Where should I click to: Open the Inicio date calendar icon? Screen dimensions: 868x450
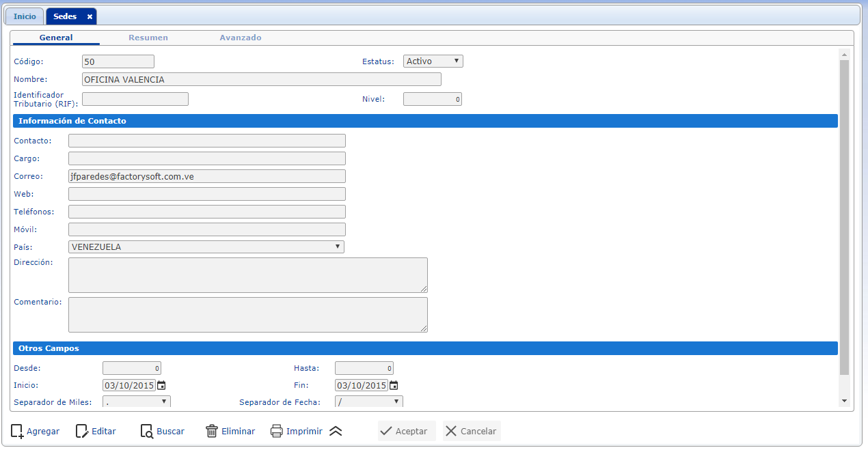point(161,385)
